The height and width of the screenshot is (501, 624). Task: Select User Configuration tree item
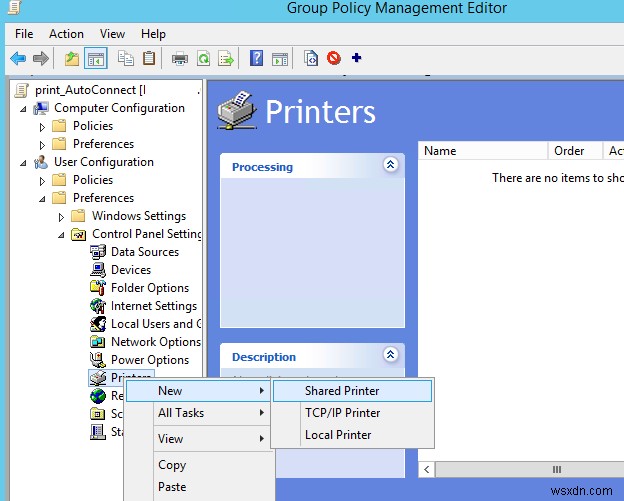(x=104, y=162)
